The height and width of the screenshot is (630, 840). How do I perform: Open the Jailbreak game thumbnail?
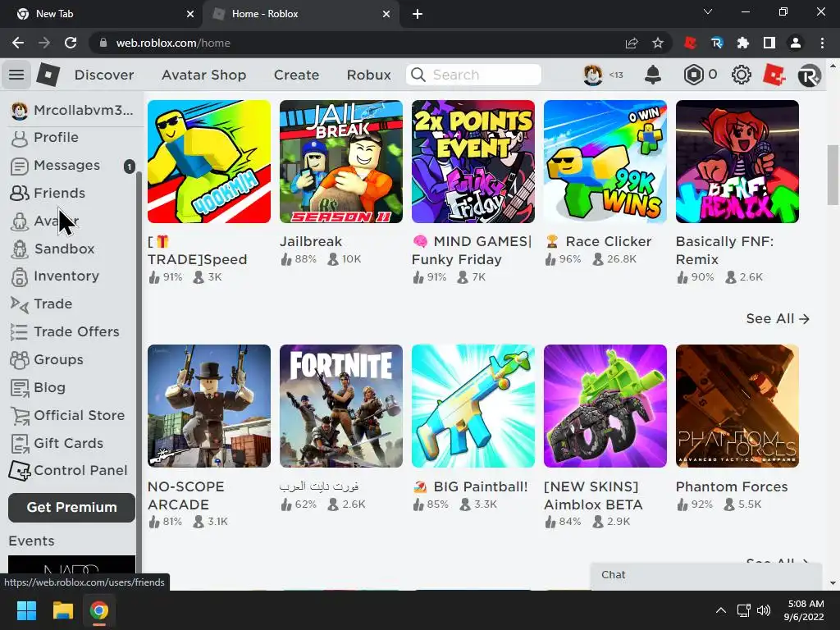(x=340, y=162)
